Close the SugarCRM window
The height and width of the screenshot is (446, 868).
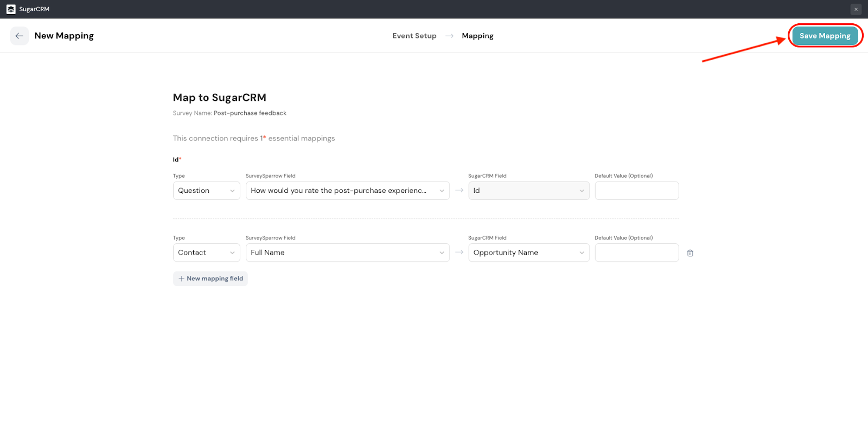tap(856, 9)
